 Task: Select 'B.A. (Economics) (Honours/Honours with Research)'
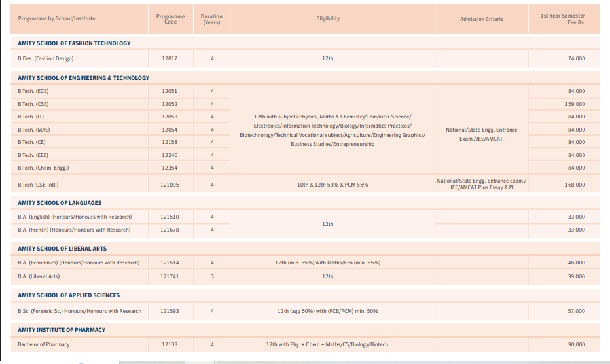(x=79, y=263)
